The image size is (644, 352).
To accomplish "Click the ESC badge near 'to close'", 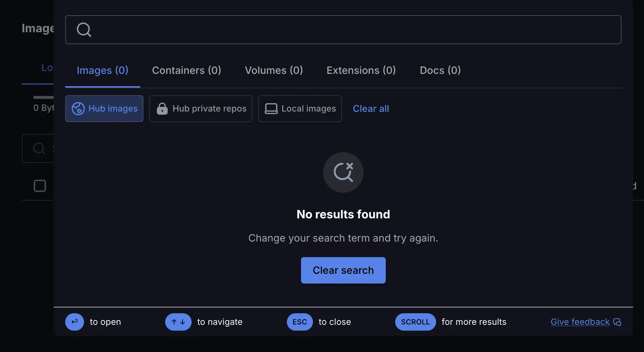I will pos(299,322).
